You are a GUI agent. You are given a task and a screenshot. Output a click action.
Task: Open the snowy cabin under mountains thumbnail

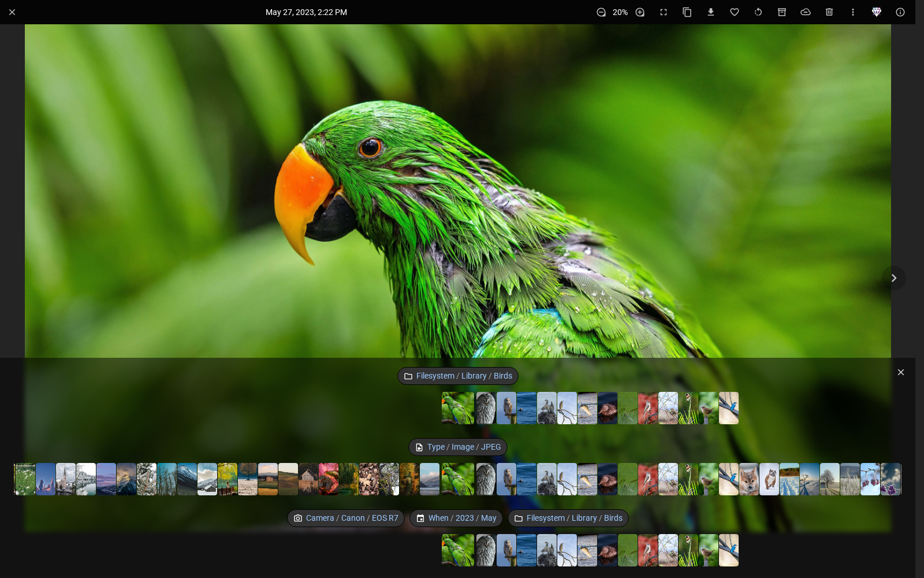207,479
